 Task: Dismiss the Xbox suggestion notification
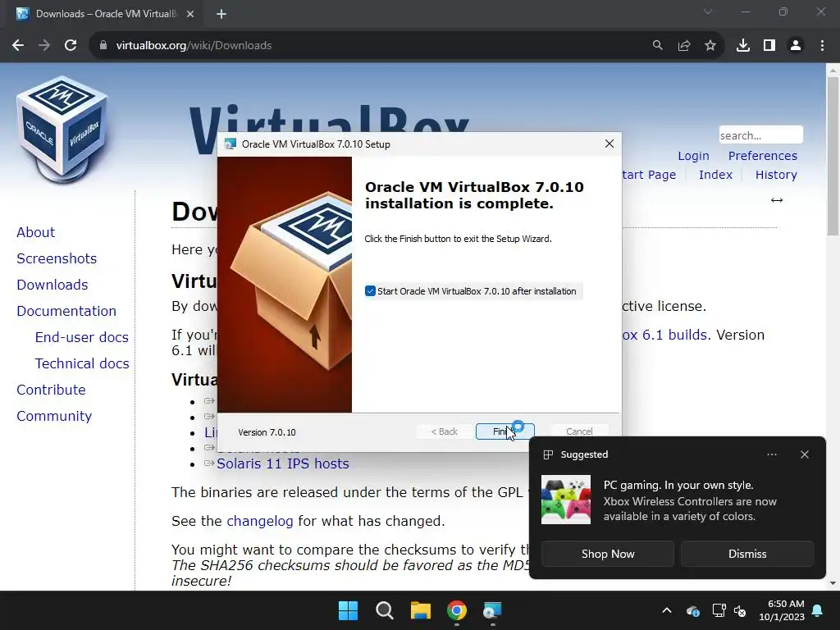pos(746,554)
